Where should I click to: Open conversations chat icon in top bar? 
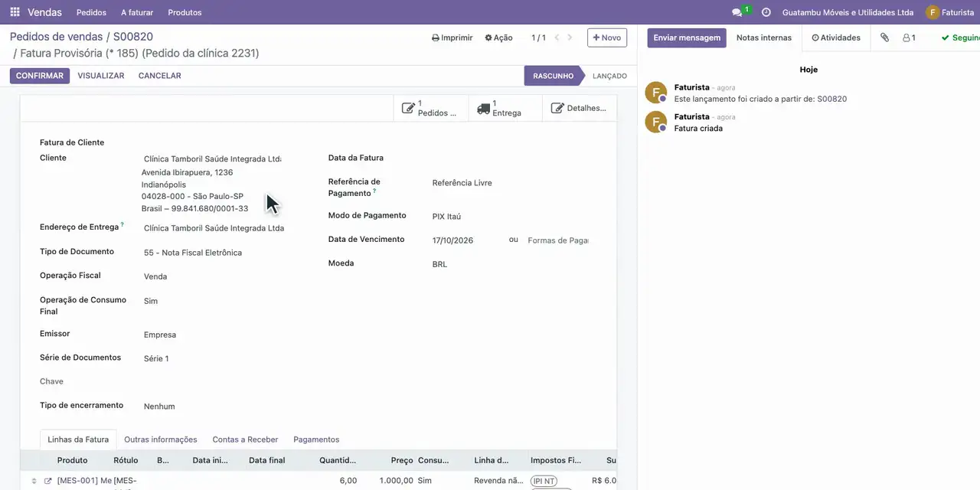point(737,12)
